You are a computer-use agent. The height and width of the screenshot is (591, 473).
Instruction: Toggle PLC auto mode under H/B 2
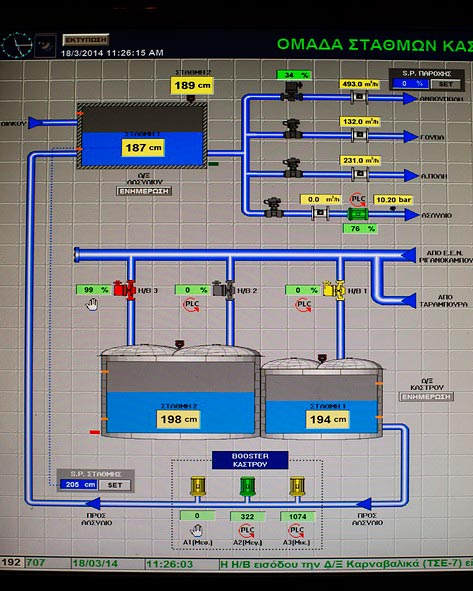[191, 305]
